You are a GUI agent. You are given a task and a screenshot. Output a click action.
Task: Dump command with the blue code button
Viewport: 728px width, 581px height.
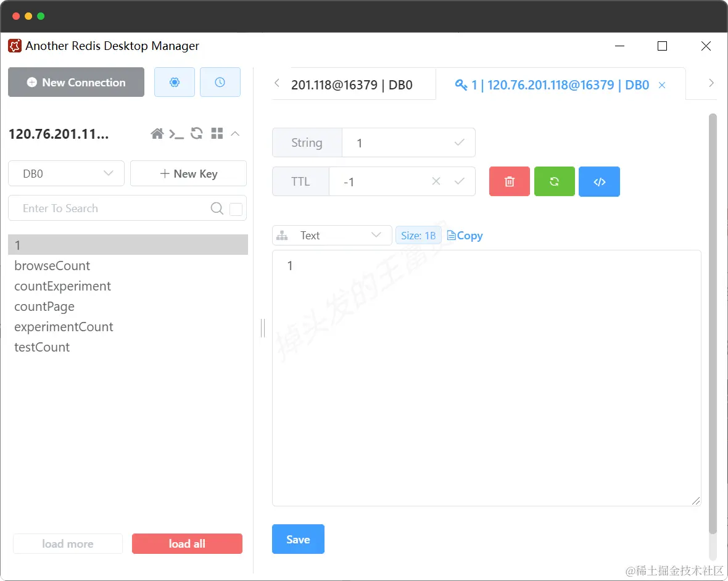pos(600,181)
